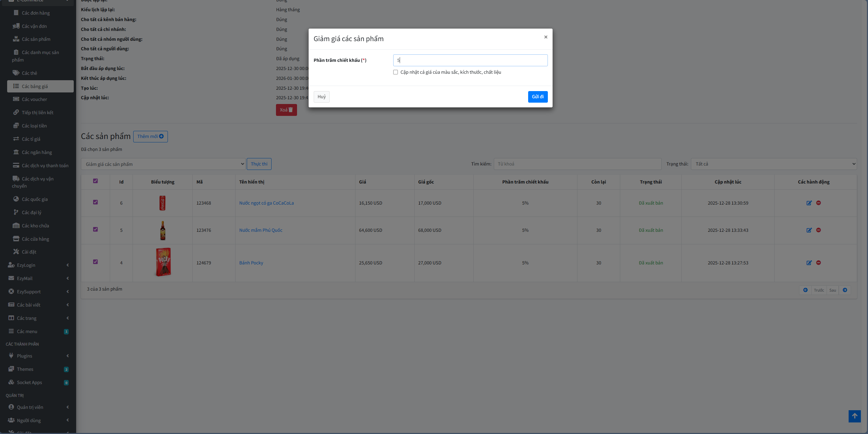Open the bulk action dropdown Giảm giá các sản phẩm

(x=163, y=164)
